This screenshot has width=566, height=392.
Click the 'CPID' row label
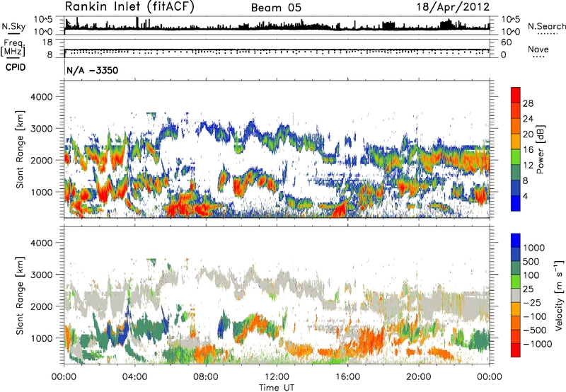tap(16, 67)
